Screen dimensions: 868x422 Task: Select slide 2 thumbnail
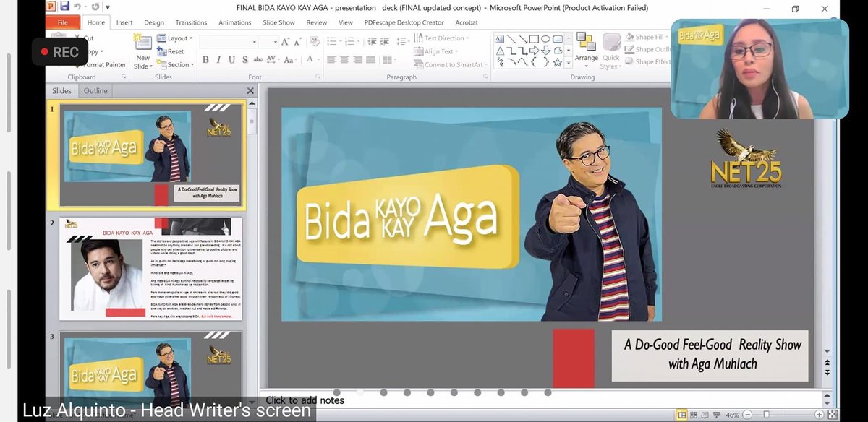click(150, 268)
